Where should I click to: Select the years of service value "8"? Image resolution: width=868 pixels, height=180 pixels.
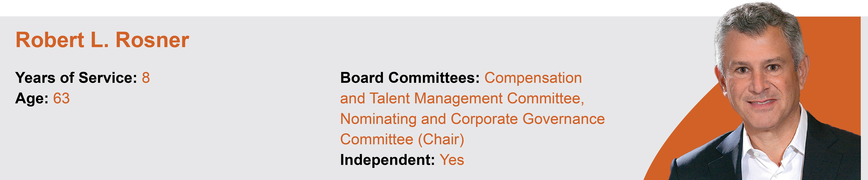146,78
